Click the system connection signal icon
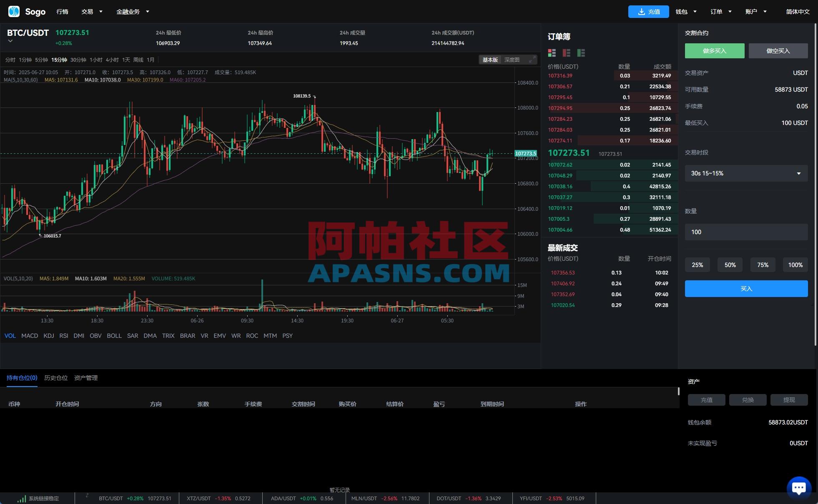The height and width of the screenshot is (504, 818). pyautogui.click(x=21, y=498)
